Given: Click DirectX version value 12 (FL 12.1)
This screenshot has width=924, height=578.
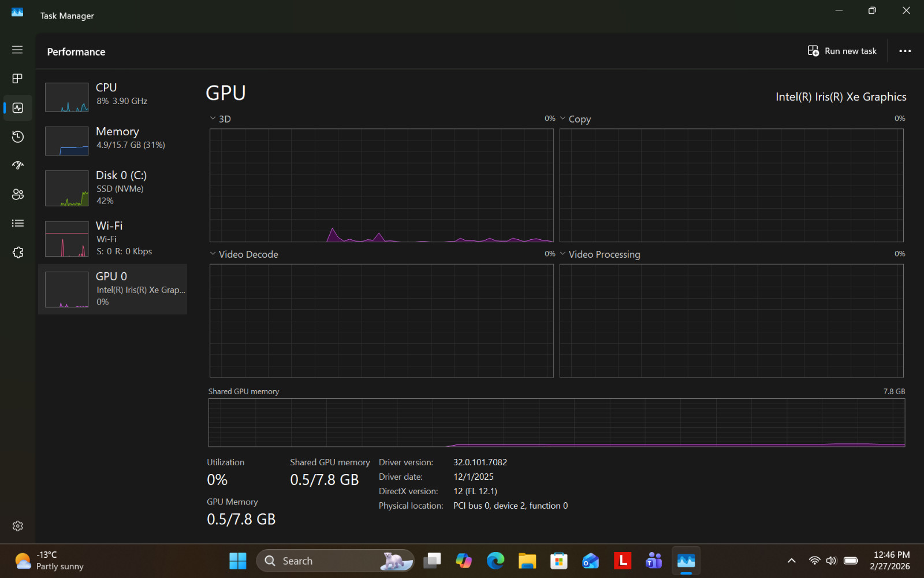Looking at the screenshot, I should click(475, 491).
